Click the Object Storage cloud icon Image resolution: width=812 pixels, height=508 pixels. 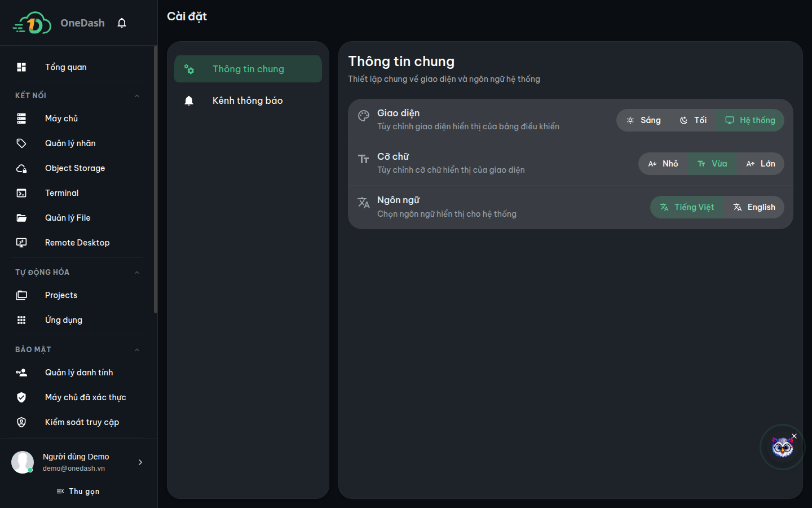click(x=21, y=168)
